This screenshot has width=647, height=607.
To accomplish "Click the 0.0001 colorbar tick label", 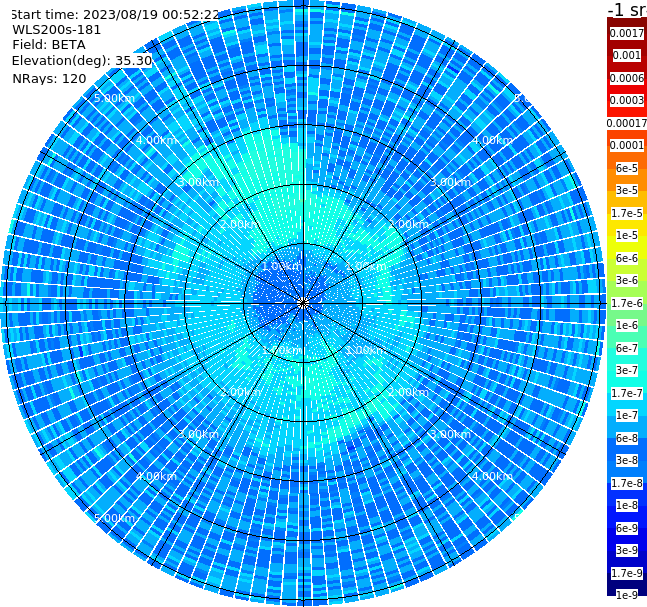I will tap(627, 145).
